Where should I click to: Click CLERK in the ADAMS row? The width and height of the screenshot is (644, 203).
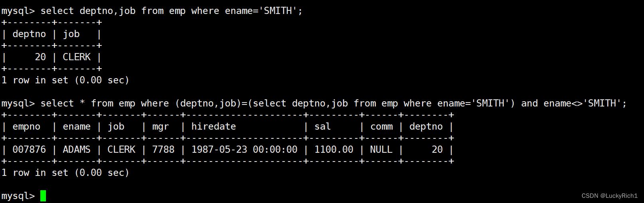(x=121, y=150)
